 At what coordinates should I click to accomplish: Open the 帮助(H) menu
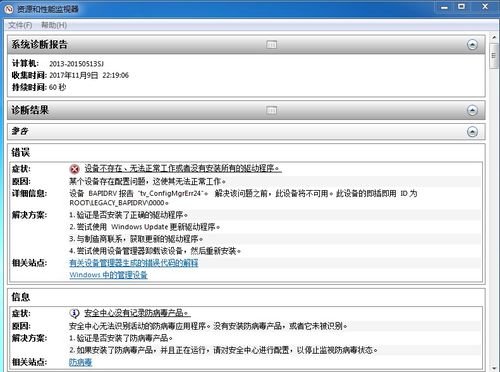54,25
